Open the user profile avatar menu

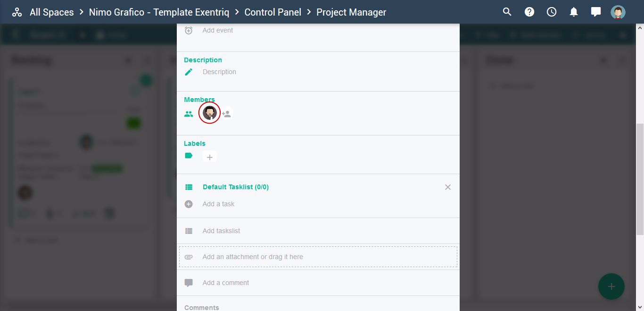tap(618, 12)
